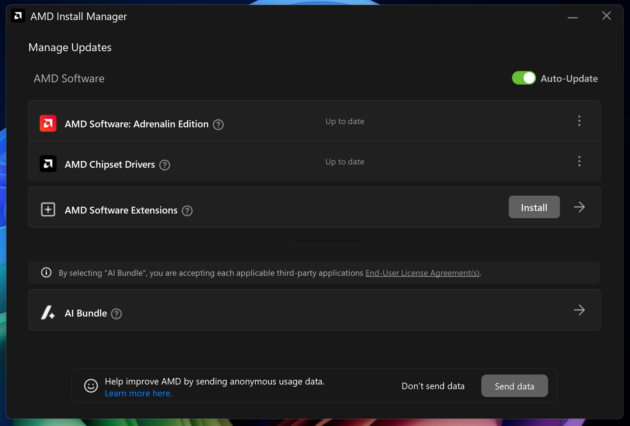Open help for Adrenalin Edition
Viewport: 630px width, 426px height.
click(218, 125)
